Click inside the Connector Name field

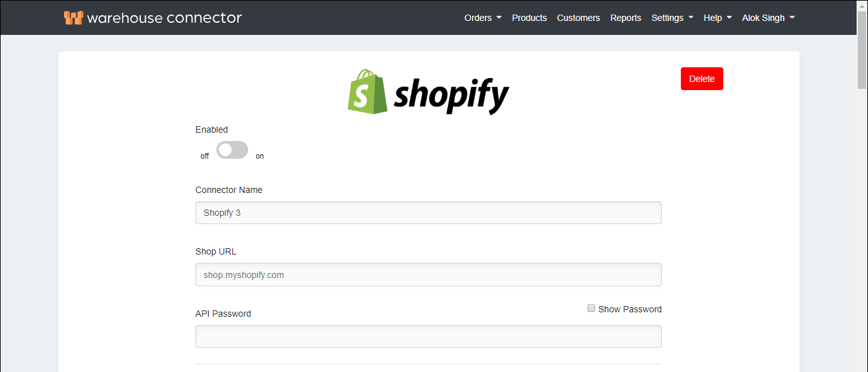428,213
